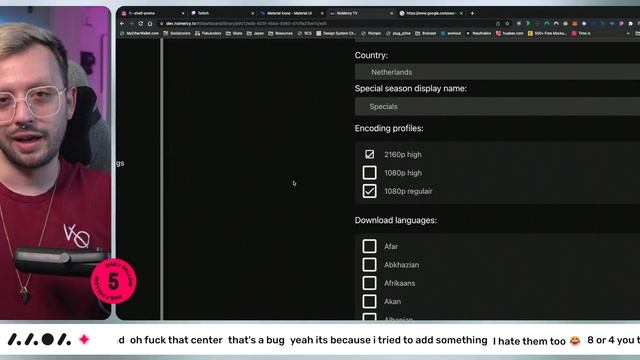
Task: Open MyEtherWallet.com bookmark
Action: pyautogui.click(x=140, y=33)
